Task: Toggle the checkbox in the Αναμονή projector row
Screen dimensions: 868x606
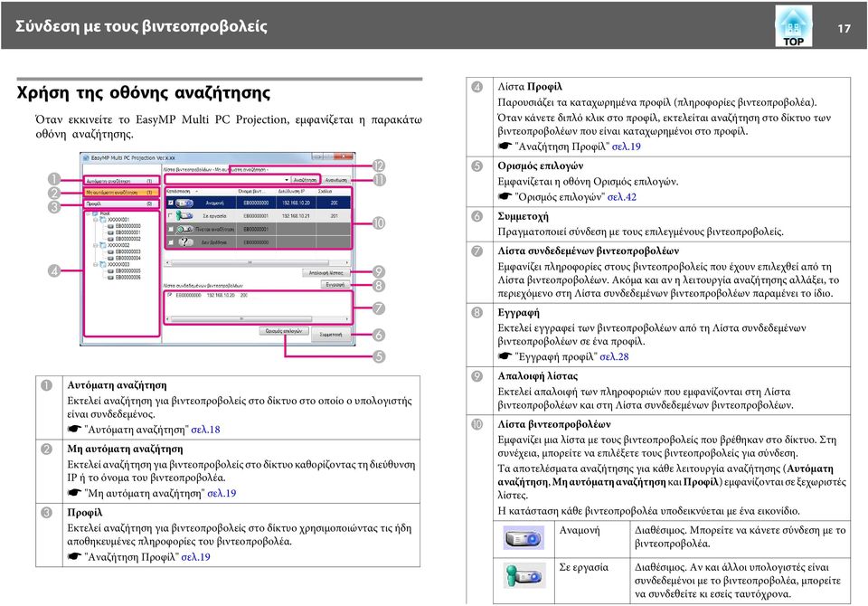Action: (171, 203)
